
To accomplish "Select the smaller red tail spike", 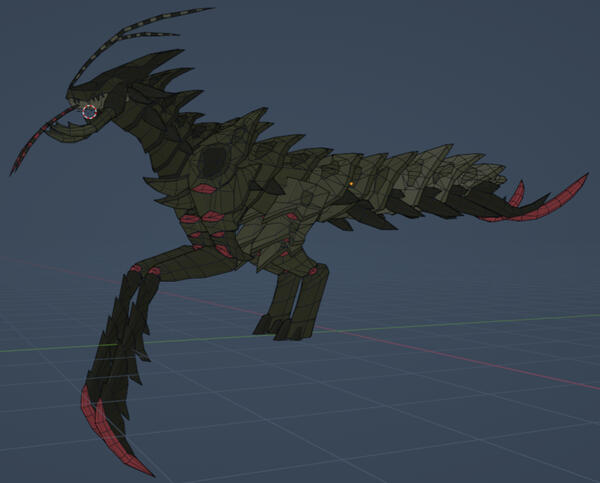I will 517,193.
